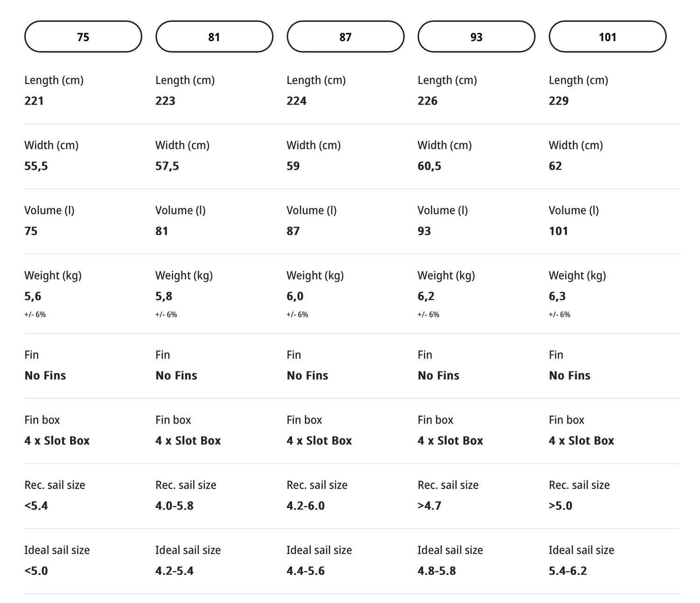Select the 81 size pill button

[214, 37]
